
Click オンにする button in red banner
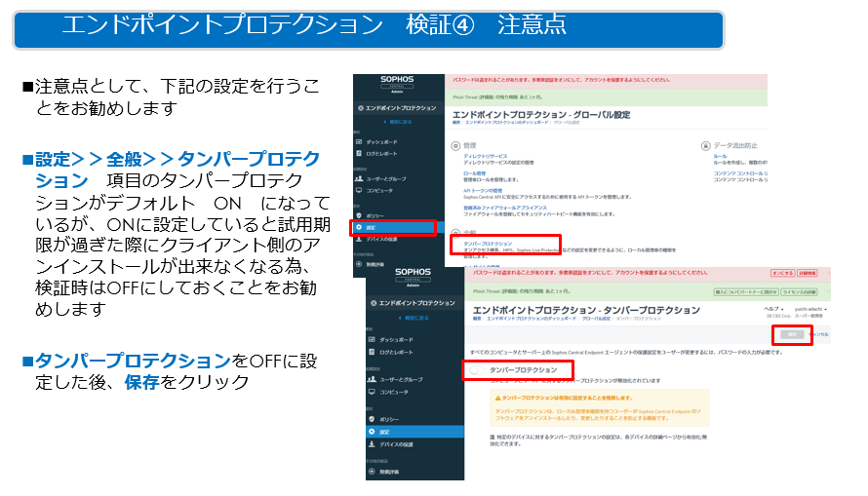782,273
